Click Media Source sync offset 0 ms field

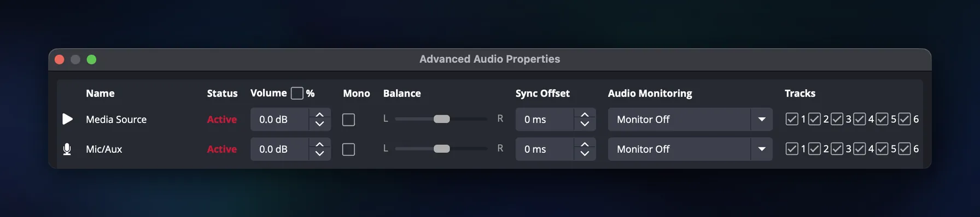click(x=545, y=119)
